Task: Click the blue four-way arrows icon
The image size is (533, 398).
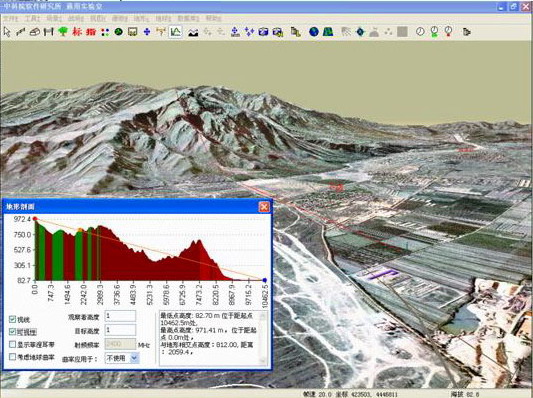Action: click(147, 32)
